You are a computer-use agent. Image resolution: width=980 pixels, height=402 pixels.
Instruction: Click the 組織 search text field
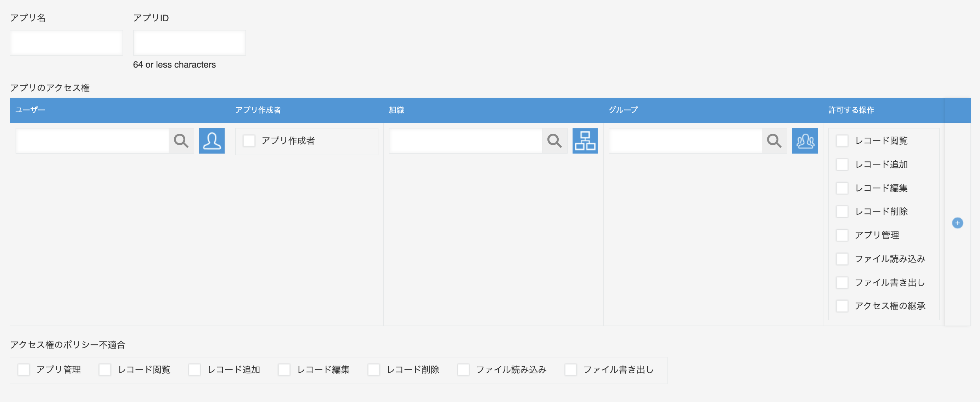[x=466, y=141]
